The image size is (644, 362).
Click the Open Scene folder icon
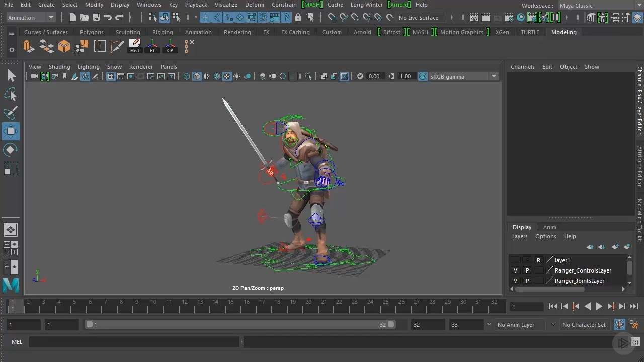85,18
